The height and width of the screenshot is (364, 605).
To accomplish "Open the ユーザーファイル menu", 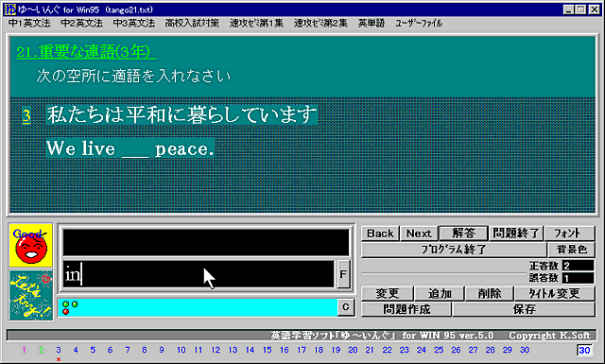I will 419,23.
